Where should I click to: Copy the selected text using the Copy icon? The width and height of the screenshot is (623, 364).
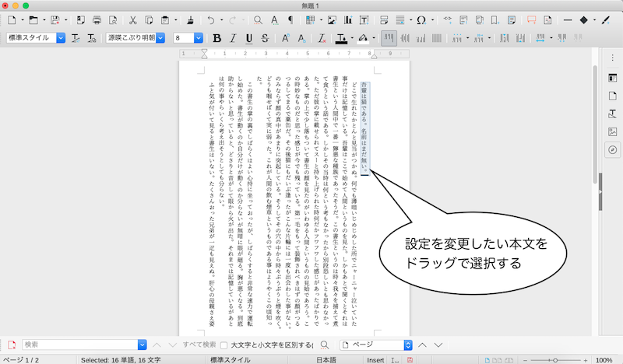click(x=149, y=20)
